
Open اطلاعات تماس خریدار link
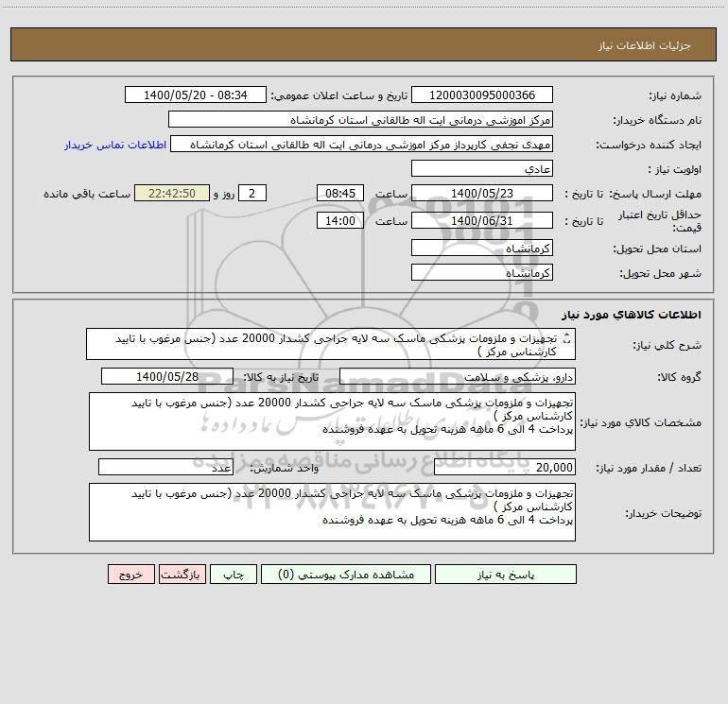click(x=115, y=145)
